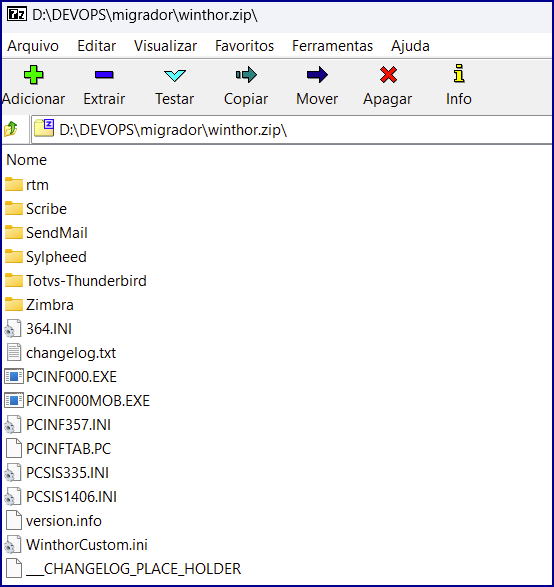The image size is (554, 587).
Task: Click the 7z icon in the title bar
Action: 17,15
